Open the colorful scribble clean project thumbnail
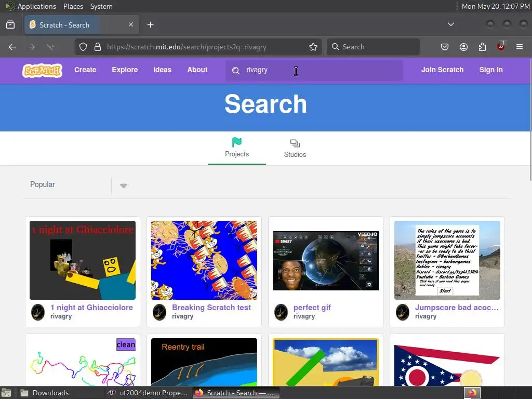Viewport: 532px width, 399px height. (x=83, y=362)
